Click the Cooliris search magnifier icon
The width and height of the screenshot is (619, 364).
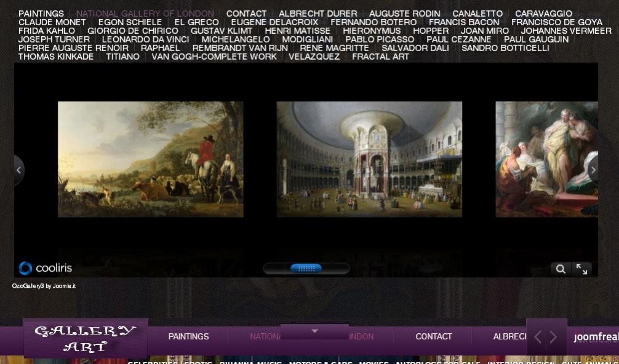tap(561, 269)
